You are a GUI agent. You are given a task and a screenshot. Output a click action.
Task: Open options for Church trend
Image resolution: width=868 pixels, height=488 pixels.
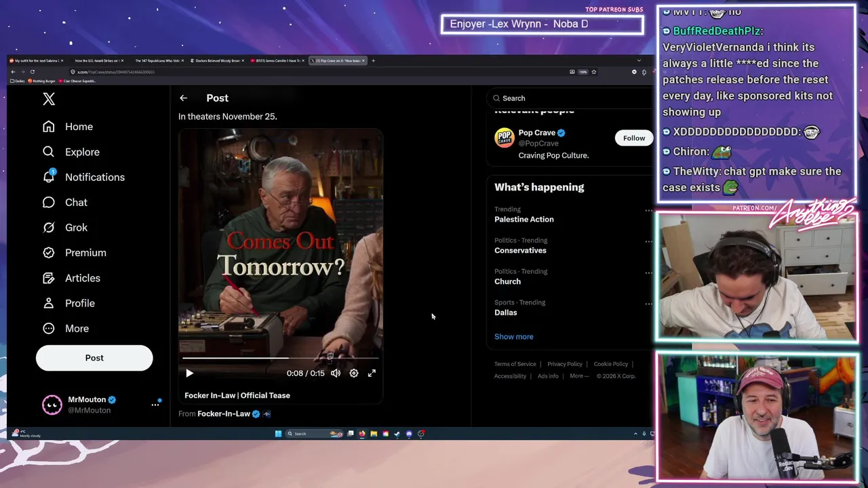[x=648, y=272]
